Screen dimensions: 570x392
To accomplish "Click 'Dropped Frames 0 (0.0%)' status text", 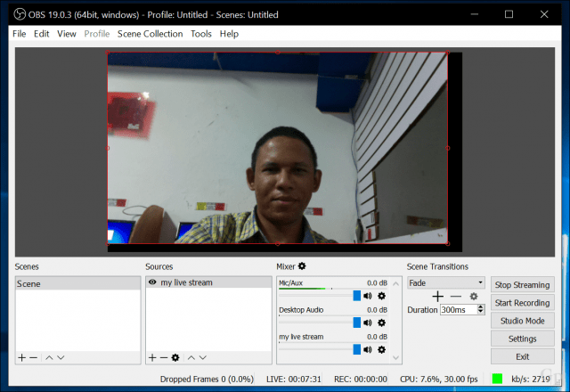I will coord(207,379).
